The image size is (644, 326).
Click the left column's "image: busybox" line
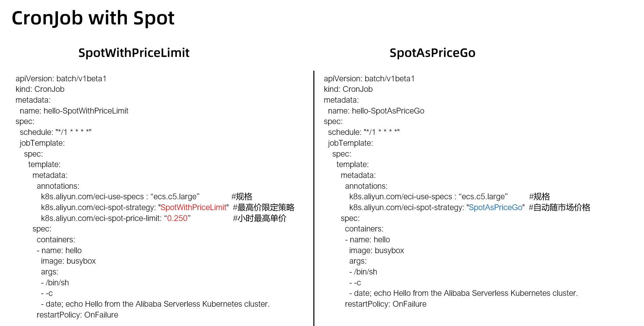[x=68, y=261]
